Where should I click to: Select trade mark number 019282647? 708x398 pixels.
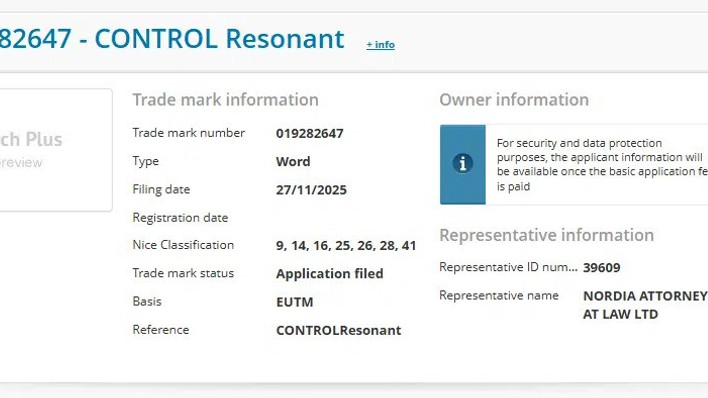click(x=310, y=133)
